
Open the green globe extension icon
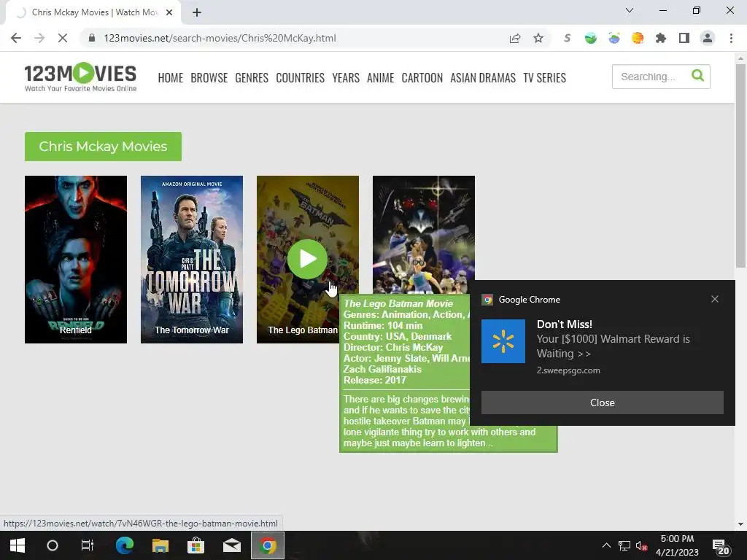click(591, 38)
